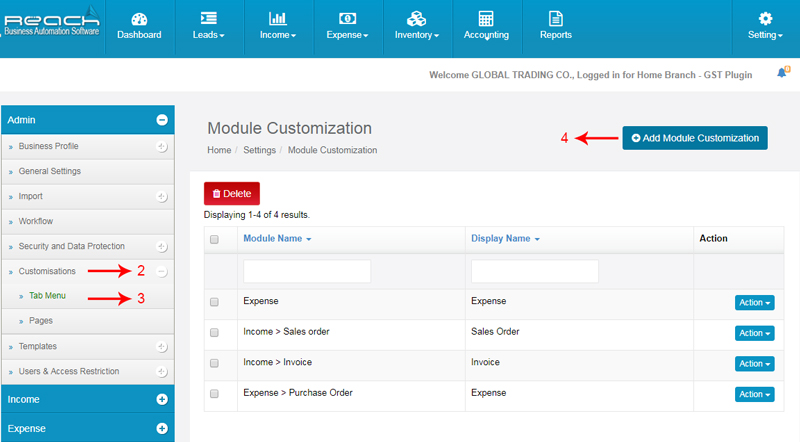This screenshot has width=800, height=442.
Task: Tick the select-all header checkbox
Action: click(x=214, y=239)
